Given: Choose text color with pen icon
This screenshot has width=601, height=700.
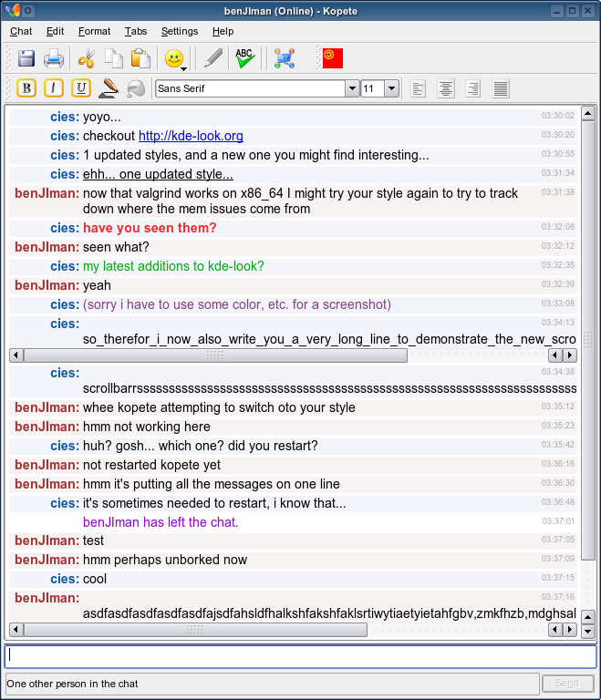Looking at the screenshot, I should click(x=109, y=87).
